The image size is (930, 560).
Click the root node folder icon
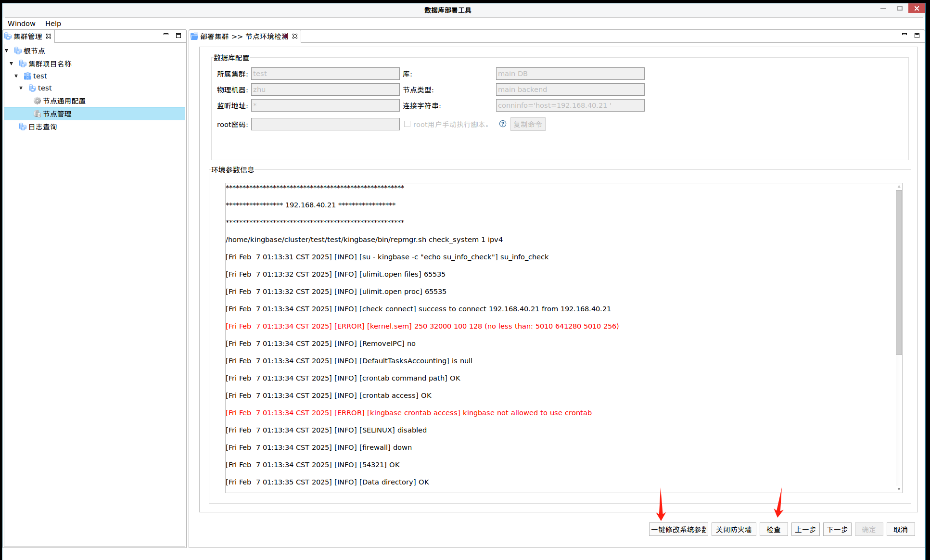[18, 51]
